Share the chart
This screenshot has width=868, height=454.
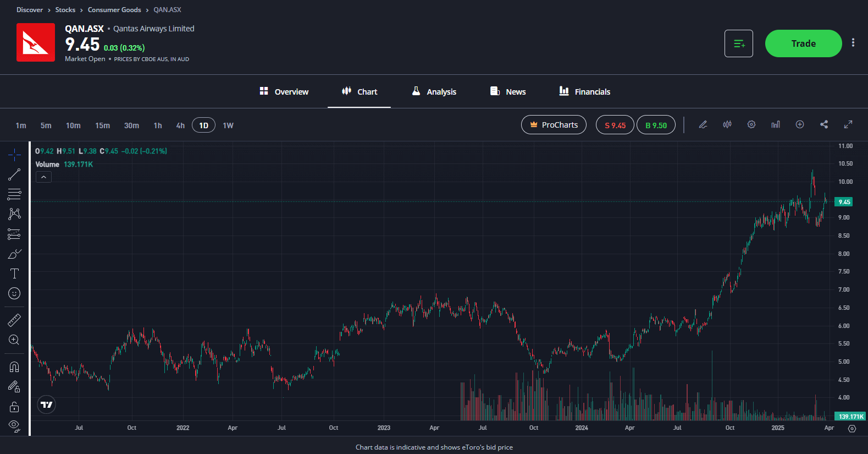(824, 125)
